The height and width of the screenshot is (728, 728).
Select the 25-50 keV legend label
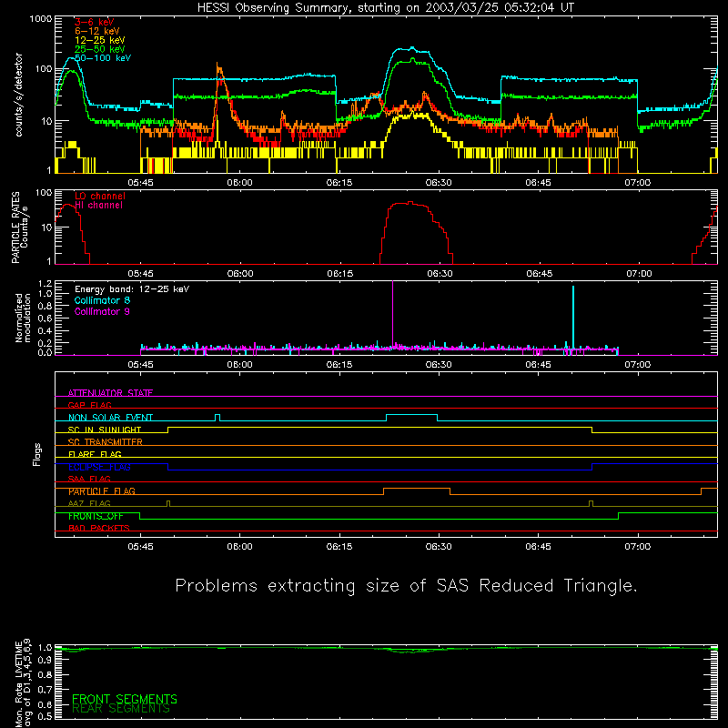point(100,49)
